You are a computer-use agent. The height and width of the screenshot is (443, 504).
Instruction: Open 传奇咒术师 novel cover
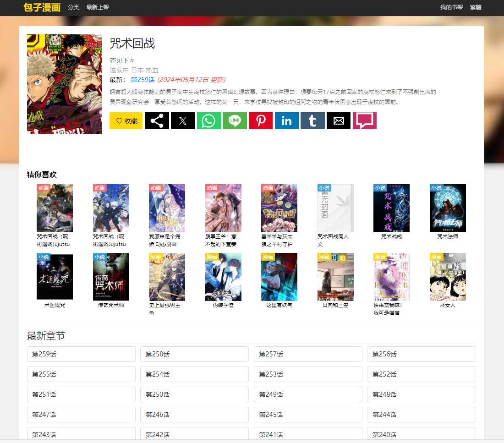pos(111,277)
